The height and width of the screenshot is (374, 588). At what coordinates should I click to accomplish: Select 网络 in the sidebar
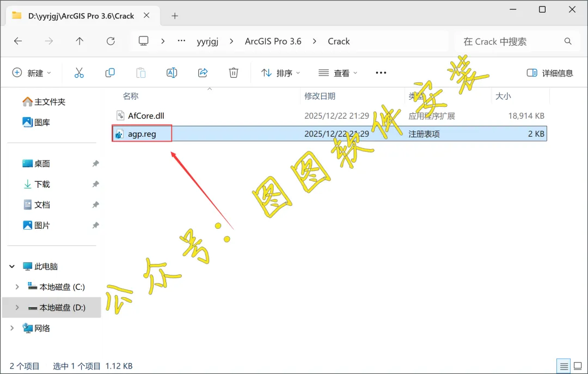pos(36,328)
